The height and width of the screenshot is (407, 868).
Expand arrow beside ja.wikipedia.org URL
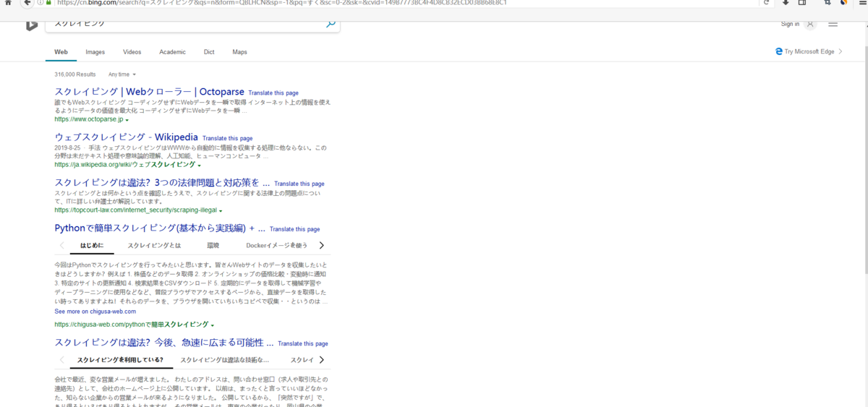tap(199, 166)
